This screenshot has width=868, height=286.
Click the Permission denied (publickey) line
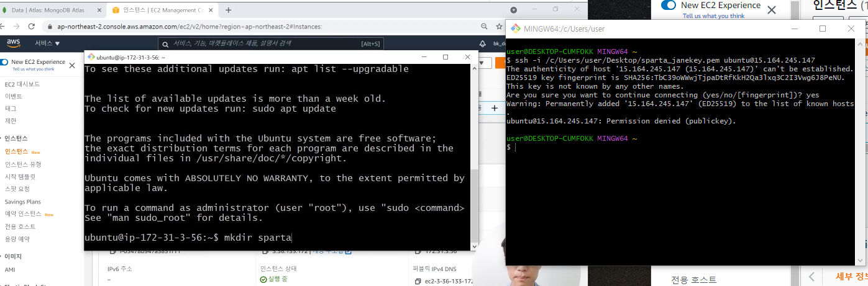621,121
